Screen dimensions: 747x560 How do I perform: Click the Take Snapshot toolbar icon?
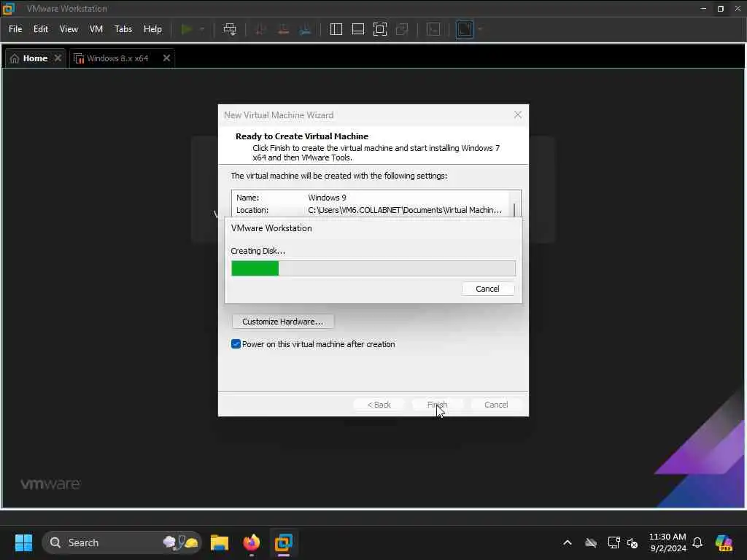coord(260,29)
